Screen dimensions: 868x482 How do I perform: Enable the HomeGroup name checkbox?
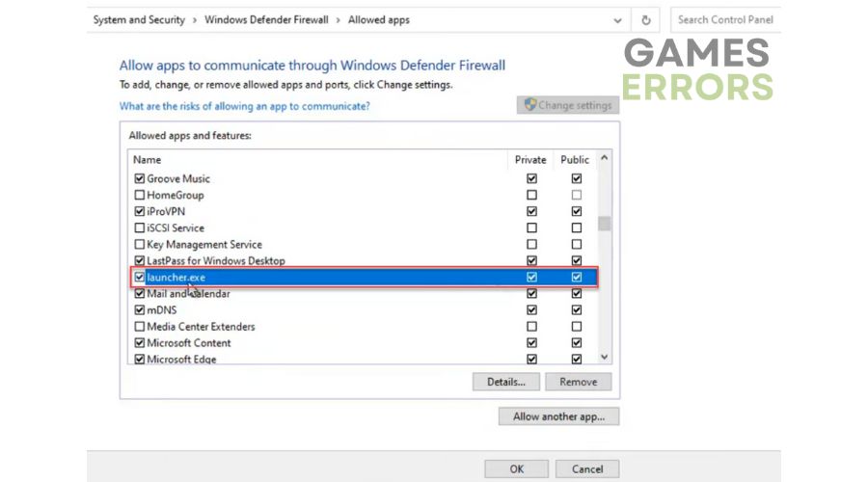140,195
